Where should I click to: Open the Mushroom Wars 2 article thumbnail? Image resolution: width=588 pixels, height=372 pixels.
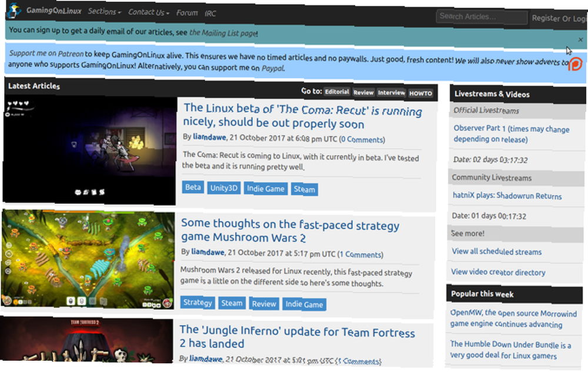coord(88,259)
